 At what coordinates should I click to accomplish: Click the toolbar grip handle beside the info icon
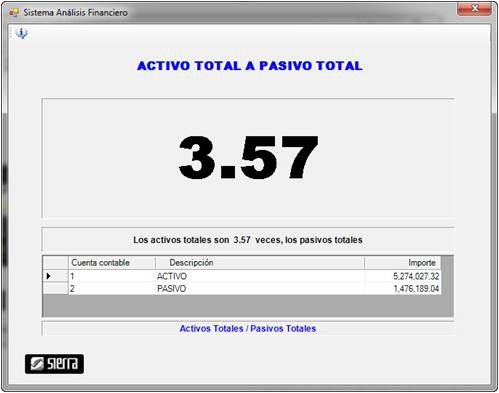pos(10,33)
